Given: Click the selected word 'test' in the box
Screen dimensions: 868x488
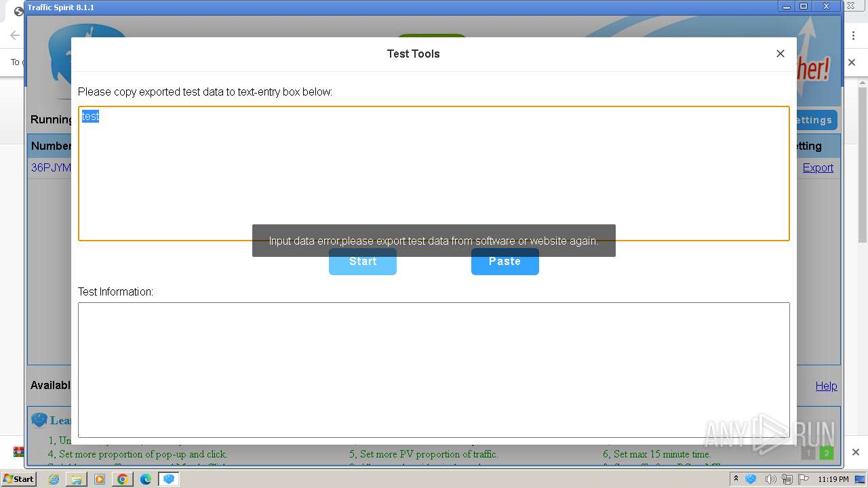Looking at the screenshot, I should (x=90, y=117).
